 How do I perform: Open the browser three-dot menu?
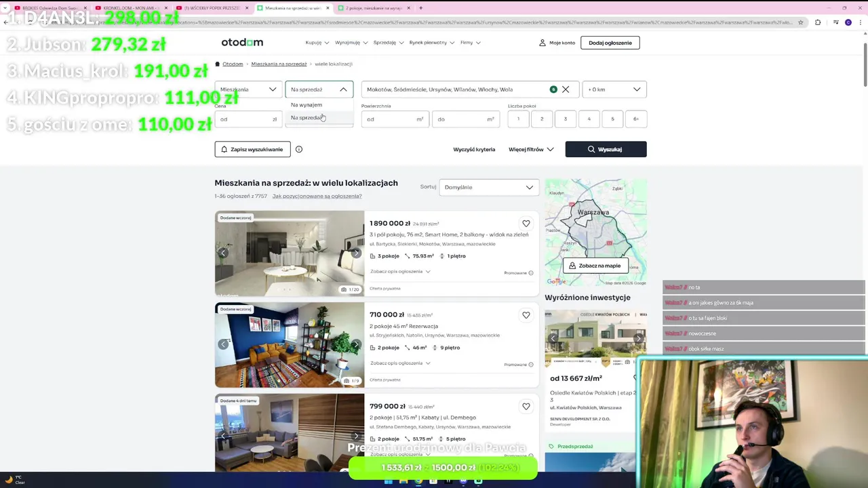pyautogui.click(x=861, y=22)
